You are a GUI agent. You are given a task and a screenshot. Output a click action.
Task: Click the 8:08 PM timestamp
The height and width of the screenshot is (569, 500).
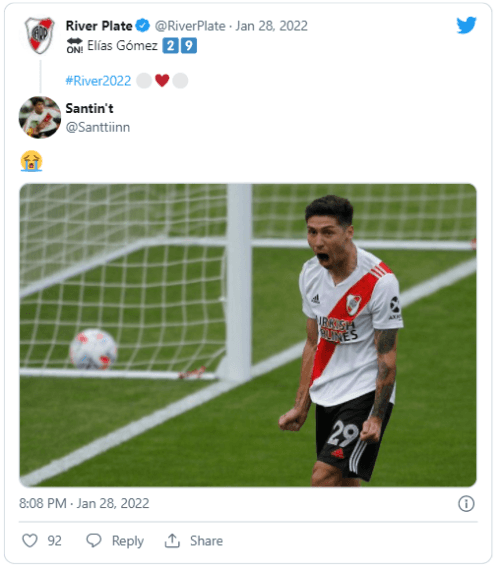42,503
